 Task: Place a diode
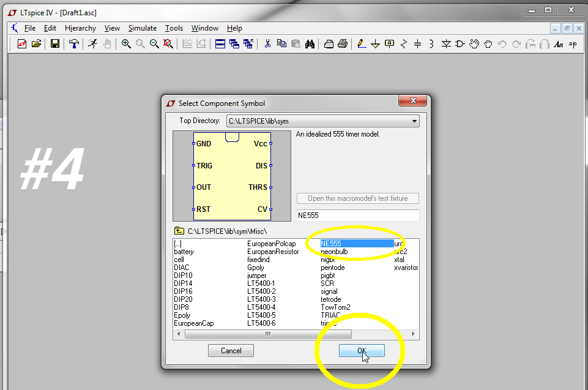[x=446, y=44]
